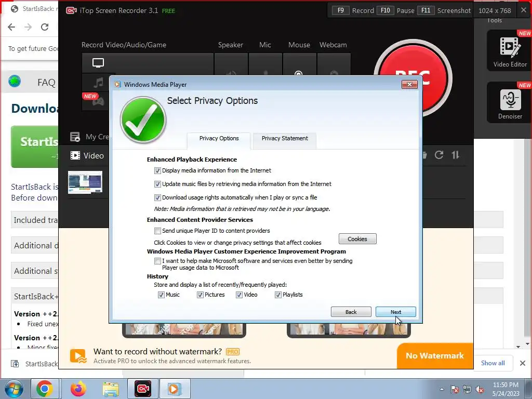Show hidden tray icons arrow
Image resolution: width=532 pixels, height=399 pixels.
pos(442,390)
